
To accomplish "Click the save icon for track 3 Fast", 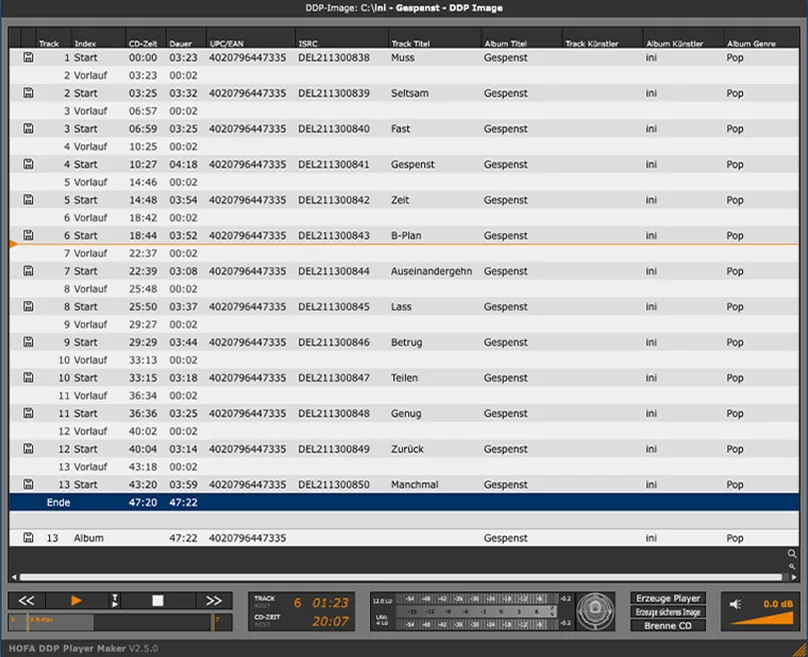I will point(28,128).
